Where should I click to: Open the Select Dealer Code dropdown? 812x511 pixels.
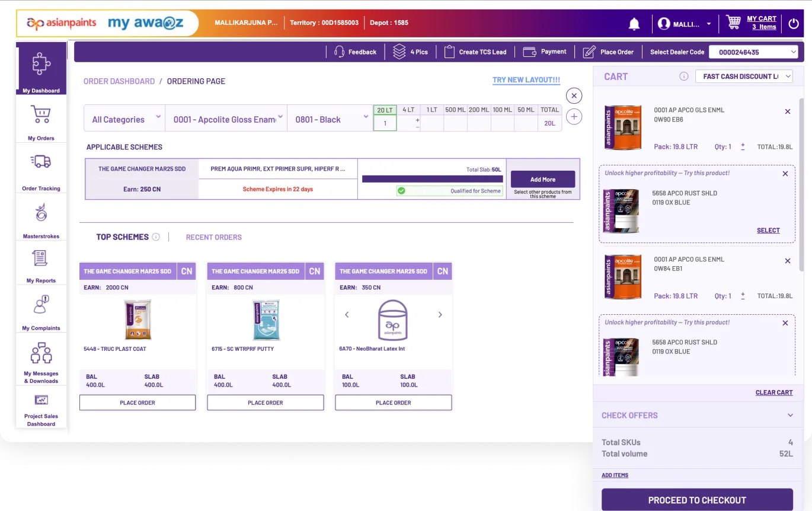pyautogui.click(x=754, y=52)
